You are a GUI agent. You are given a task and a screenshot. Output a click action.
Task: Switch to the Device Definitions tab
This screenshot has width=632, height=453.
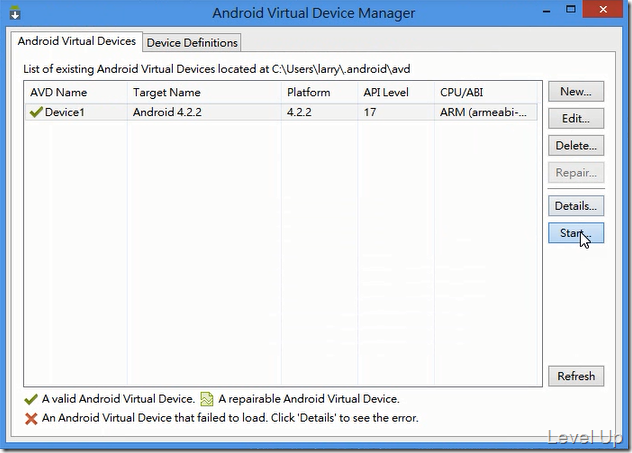tap(192, 43)
